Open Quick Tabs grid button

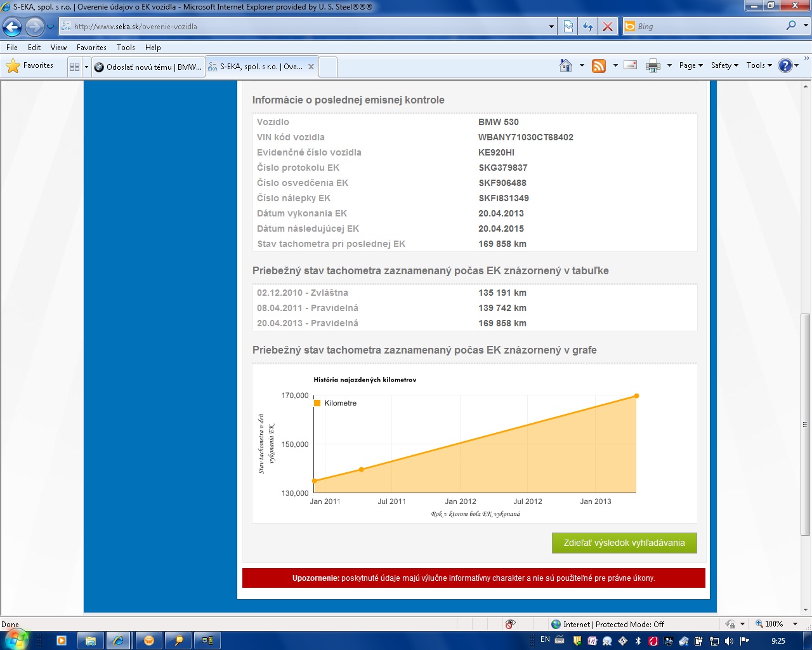[74, 67]
